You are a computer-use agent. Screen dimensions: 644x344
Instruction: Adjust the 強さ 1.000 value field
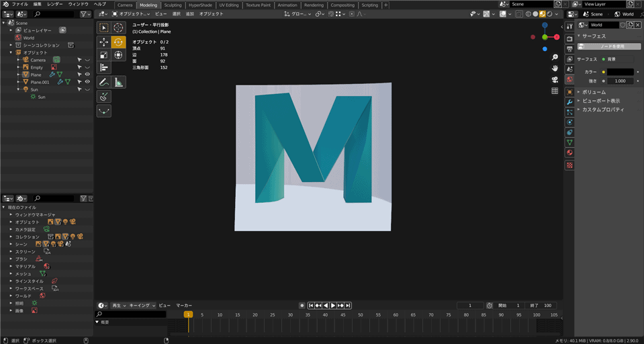pos(620,81)
